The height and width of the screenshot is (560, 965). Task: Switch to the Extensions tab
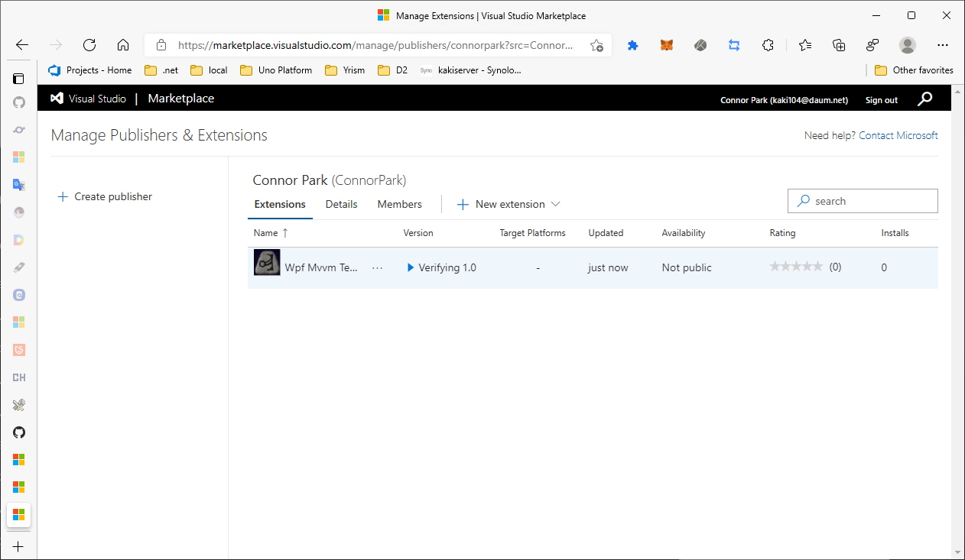pos(280,204)
